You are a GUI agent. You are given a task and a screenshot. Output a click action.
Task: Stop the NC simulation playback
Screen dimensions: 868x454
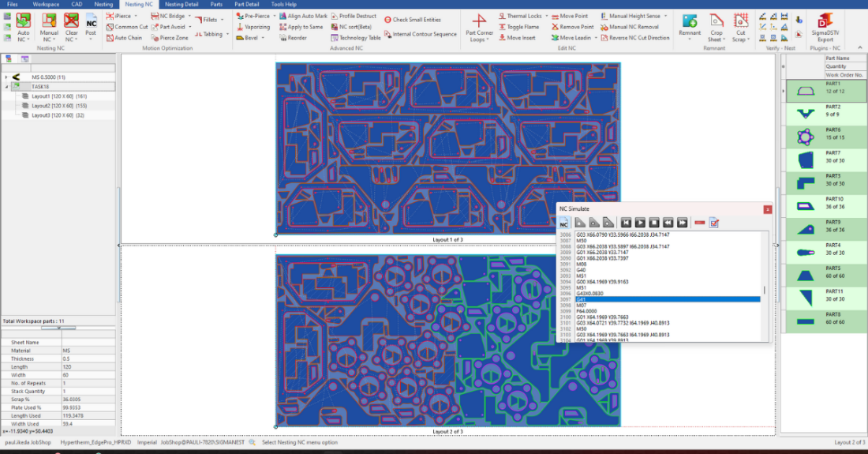point(654,223)
